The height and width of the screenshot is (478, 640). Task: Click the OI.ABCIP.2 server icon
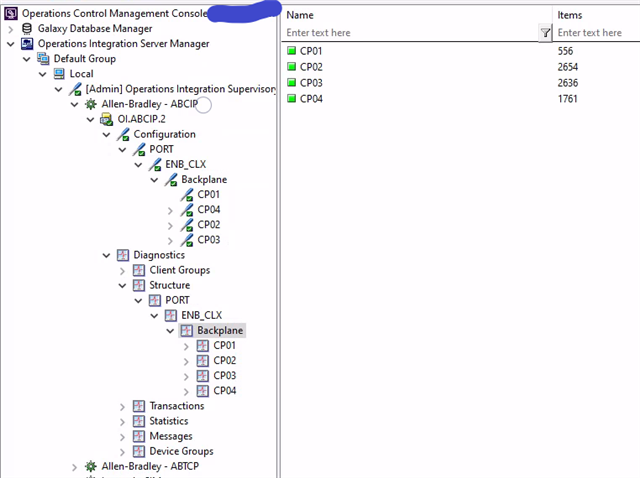tap(107, 119)
